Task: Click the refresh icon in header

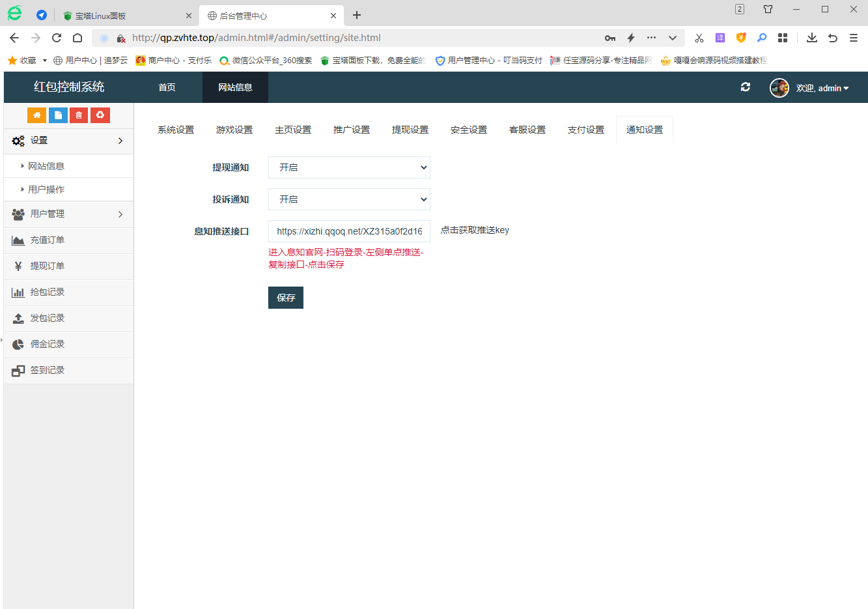Action: (x=746, y=87)
